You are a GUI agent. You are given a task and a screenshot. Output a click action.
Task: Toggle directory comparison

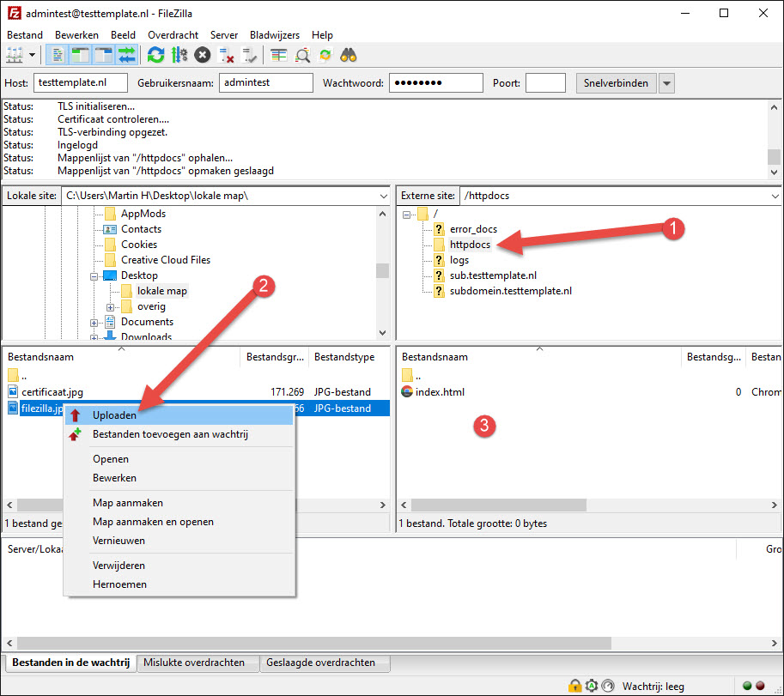click(x=302, y=55)
